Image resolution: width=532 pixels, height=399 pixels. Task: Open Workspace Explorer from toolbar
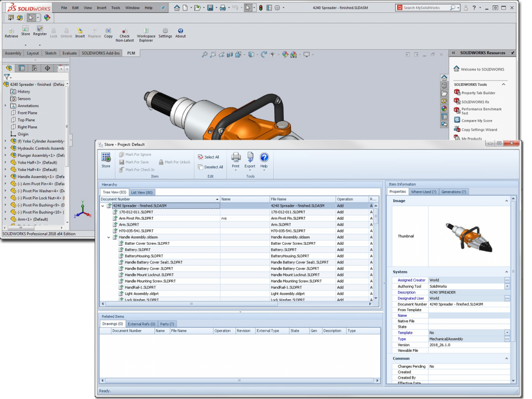tap(146, 35)
